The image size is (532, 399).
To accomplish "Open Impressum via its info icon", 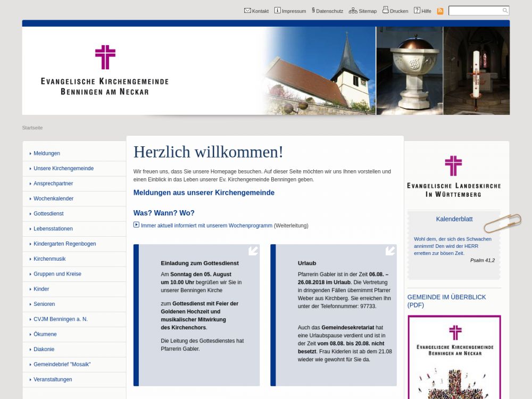I will [x=277, y=10].
